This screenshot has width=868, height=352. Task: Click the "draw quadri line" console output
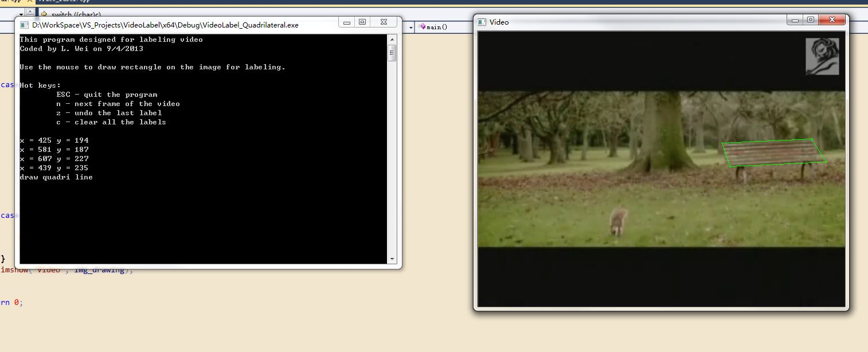[x=56, y=177]
